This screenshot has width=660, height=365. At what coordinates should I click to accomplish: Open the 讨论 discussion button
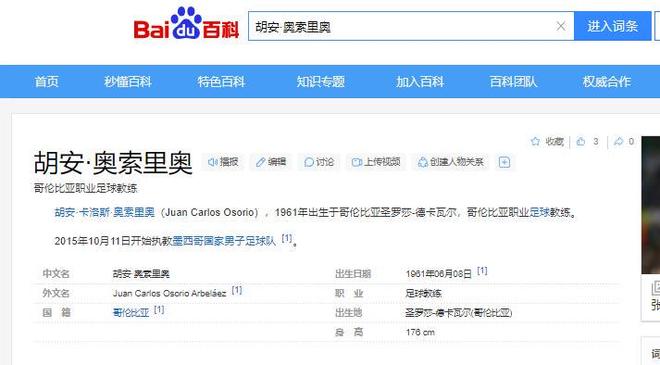click(x=319, y=162)
